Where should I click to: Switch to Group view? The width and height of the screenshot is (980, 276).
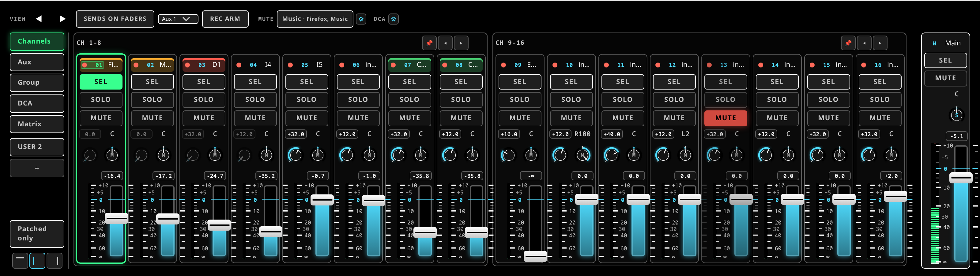(37, 83)
